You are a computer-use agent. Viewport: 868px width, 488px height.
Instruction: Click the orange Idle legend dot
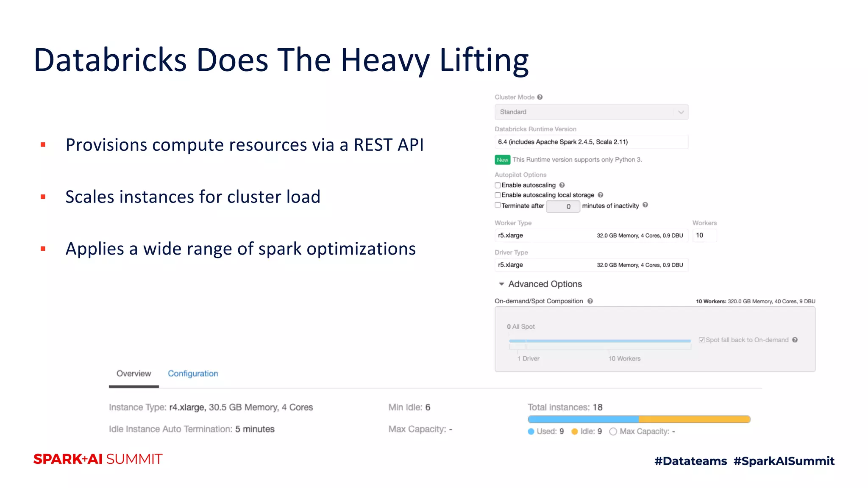click(x=575, y=432)
